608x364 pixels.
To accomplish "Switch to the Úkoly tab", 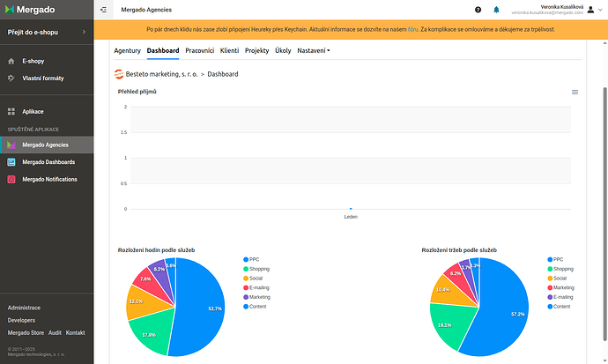I will coord(283,51).
